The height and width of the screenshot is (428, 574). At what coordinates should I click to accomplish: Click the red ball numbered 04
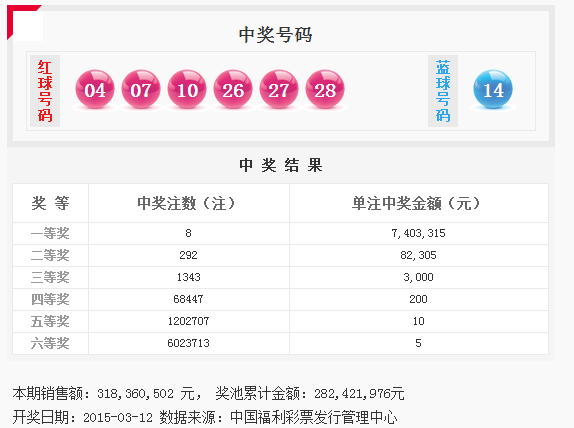[x=95, y=89]
